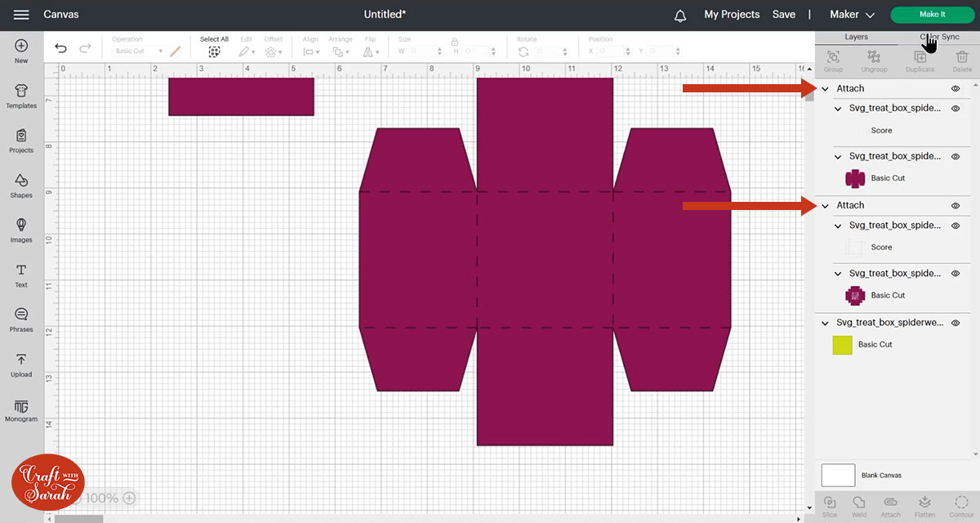Open the Upload panel

[21, 364]
